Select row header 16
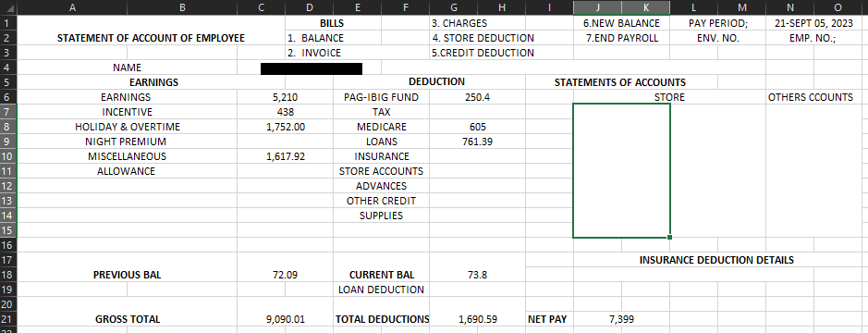Viewport: 868px width, 333px height. 9,245
